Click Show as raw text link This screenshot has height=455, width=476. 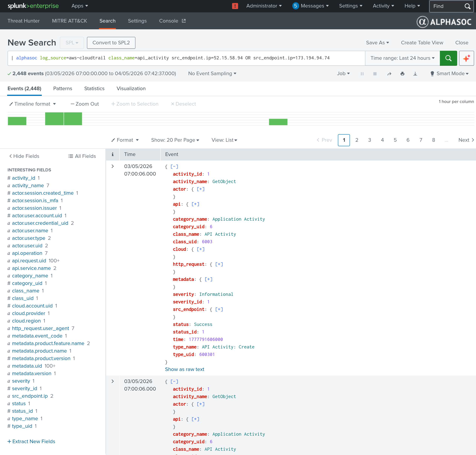tap(185, 369)
